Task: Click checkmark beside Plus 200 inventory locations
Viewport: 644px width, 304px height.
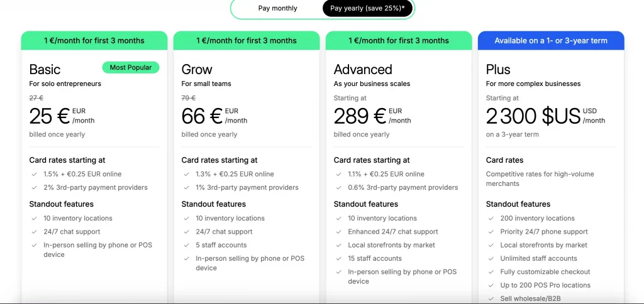Action: (x=491, y=219)
